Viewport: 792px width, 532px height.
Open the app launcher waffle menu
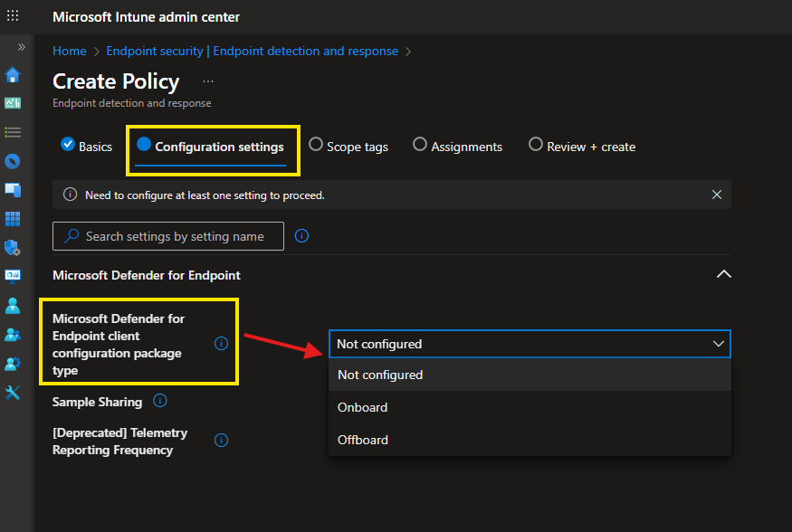point(13,15)
